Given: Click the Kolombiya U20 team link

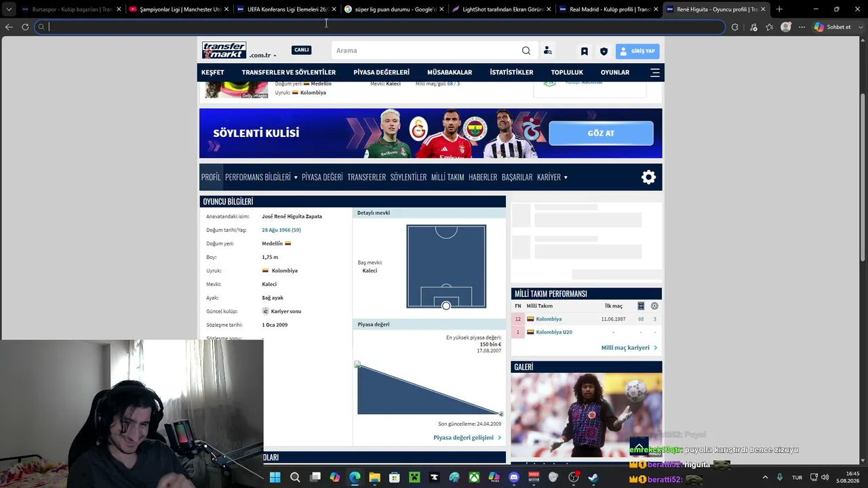Looking at the screenshot, I should [x=554, y=332].
